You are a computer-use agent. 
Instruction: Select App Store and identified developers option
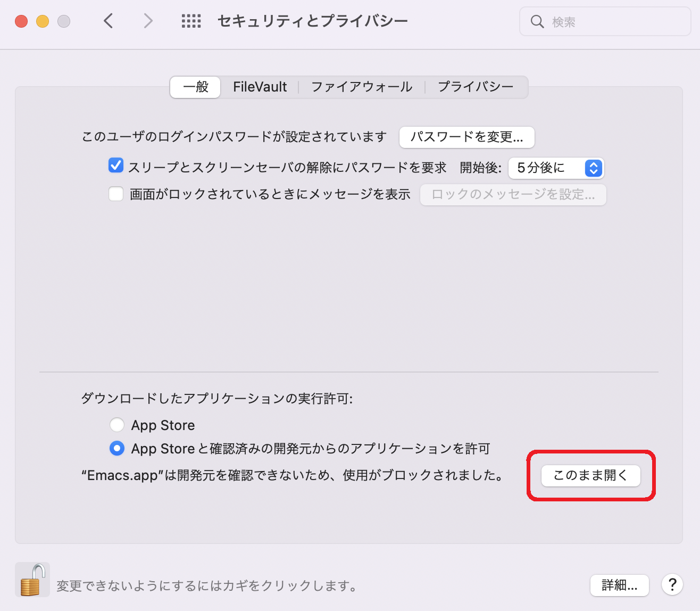coord(117,448)
